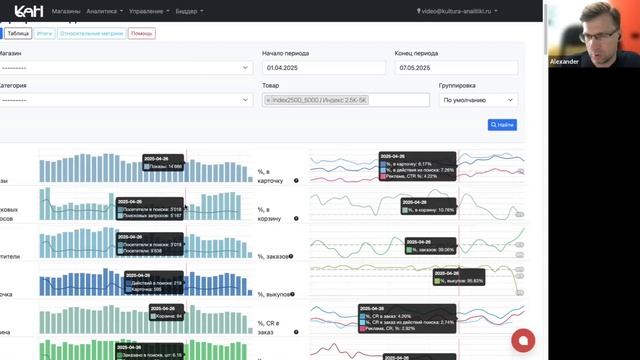Screen dimensions: 640x360
Task: Switch to the Относительные метрики tab
Action: point(91,33)
